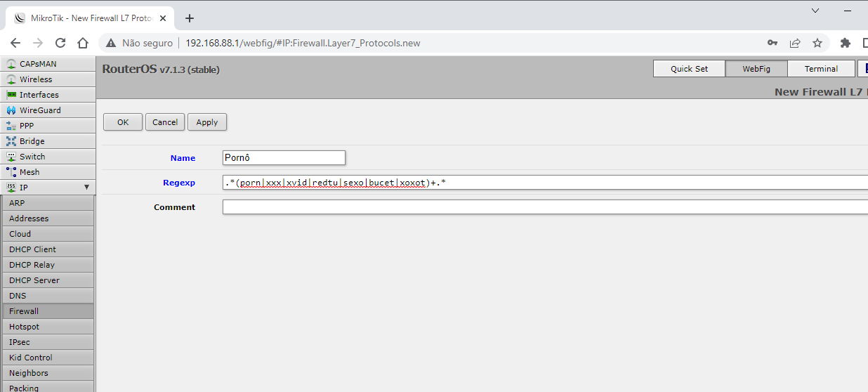Click the Comment field label
The width and height of the screenshot is (868, 392).
tap(175, 207)
